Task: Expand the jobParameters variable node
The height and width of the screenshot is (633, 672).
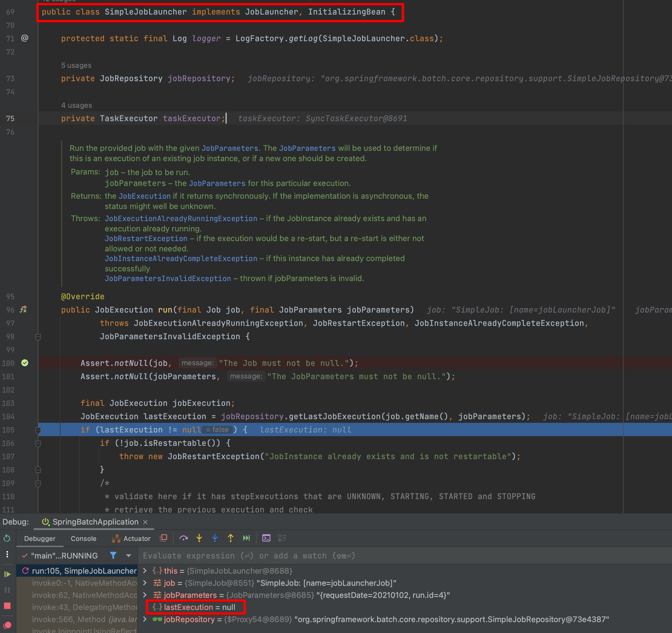Action: pyautogui.click(x=145, y=595)
